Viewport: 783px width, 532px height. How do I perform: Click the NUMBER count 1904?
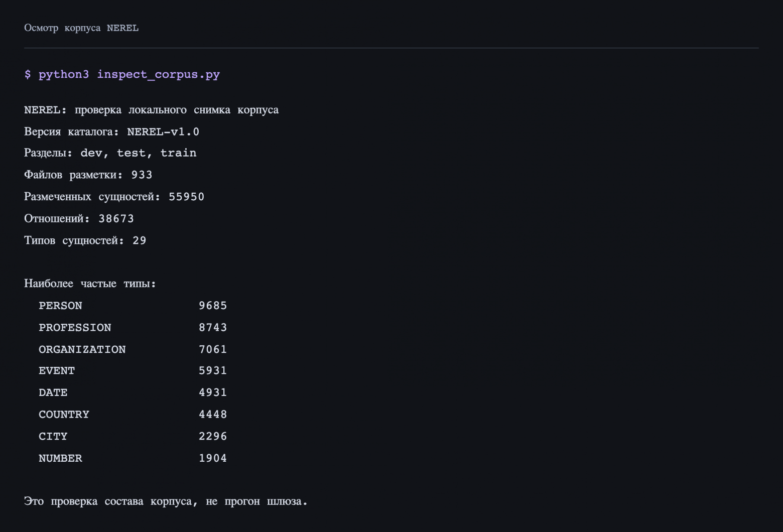[213, 458]
